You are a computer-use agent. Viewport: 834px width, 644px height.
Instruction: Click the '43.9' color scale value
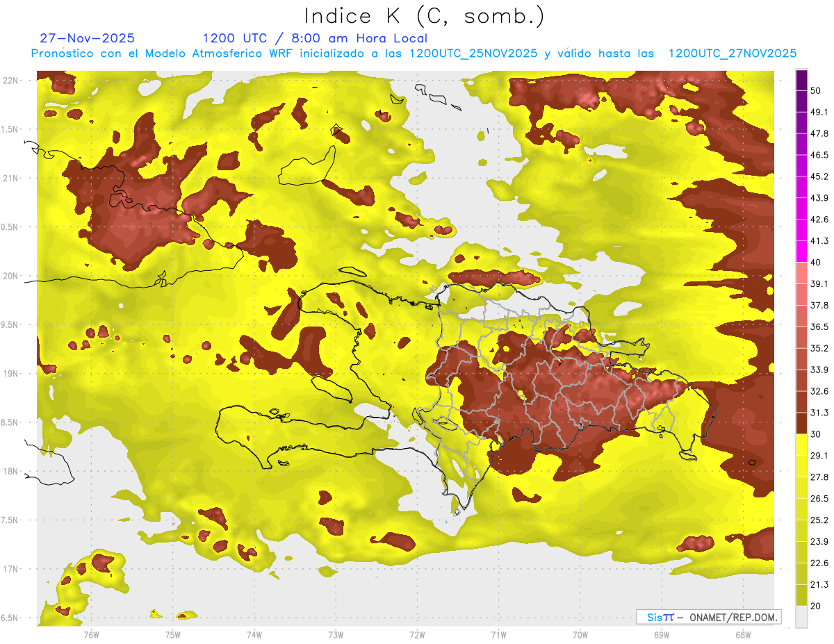click(x=819, y=199)
